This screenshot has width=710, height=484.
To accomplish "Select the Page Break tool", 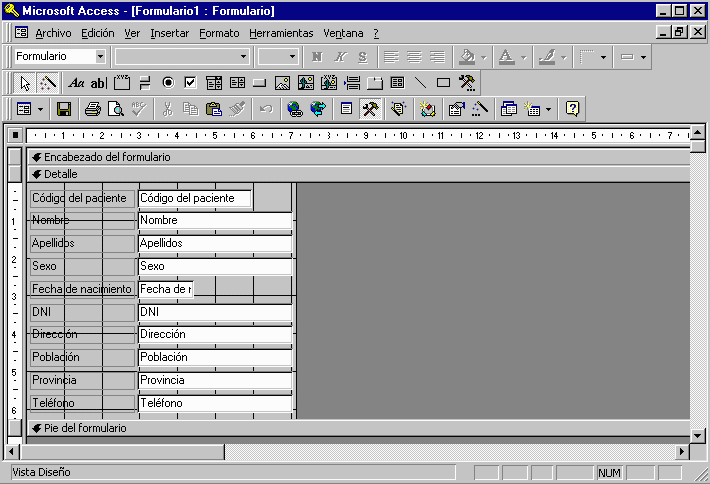I will (x=352, y=83).
